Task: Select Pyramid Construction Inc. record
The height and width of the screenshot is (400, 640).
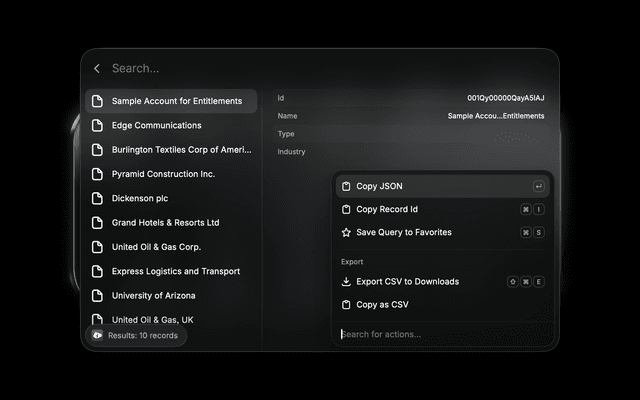Action: coord(171,174)
